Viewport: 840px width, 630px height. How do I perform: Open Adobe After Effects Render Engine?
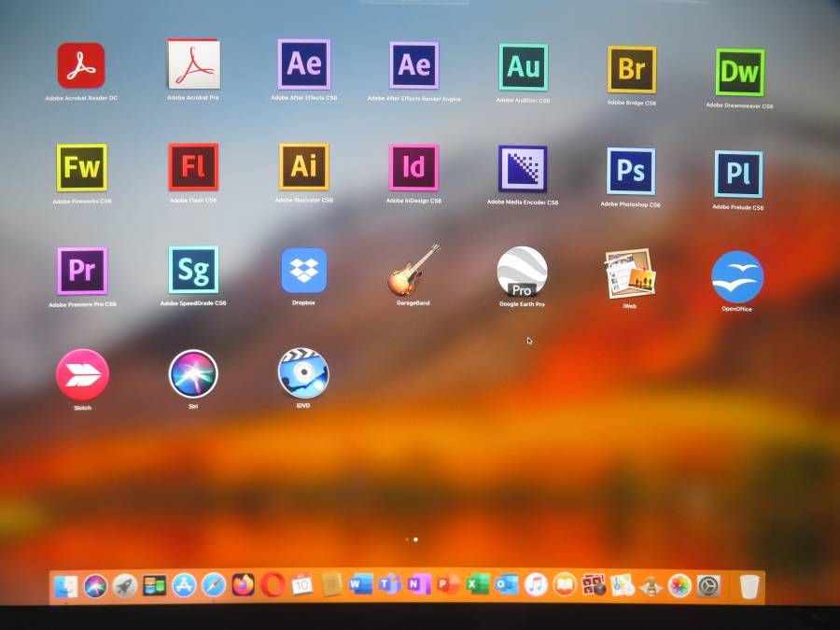[413, 65]
